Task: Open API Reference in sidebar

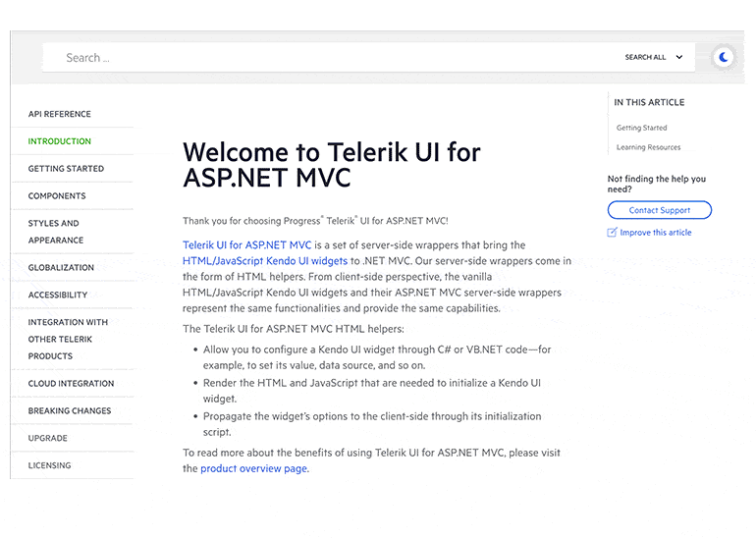Action: [x=59, y=114]
